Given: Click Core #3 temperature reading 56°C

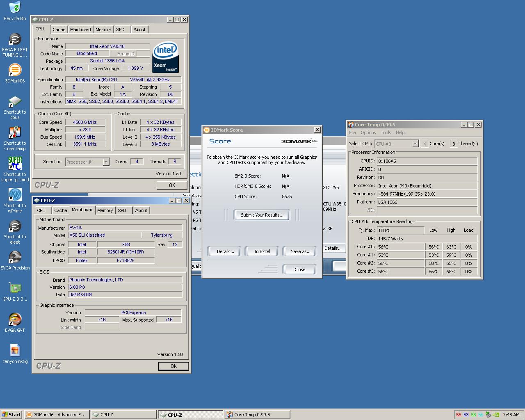Looking at the screenshot, I should pyautogui.click(x=401, y=272).
